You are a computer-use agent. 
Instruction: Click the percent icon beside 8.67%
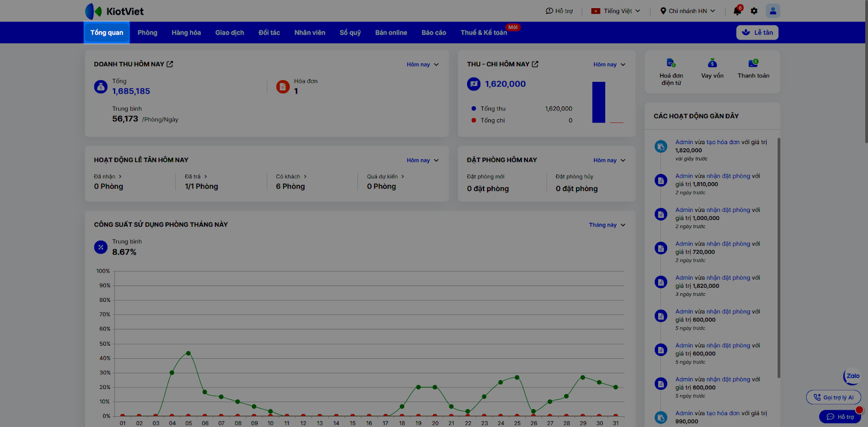[x=101, y=248]
